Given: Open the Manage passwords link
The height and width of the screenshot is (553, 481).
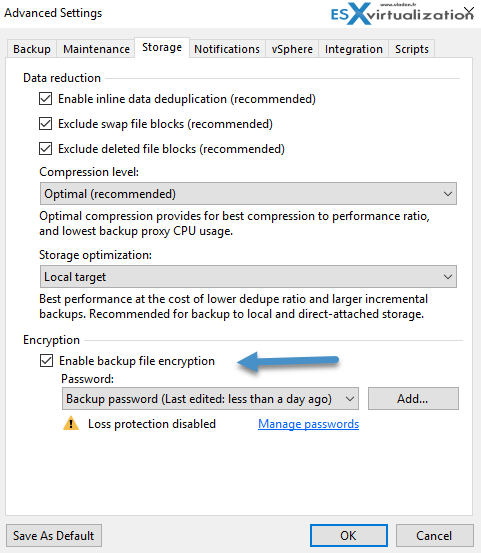Looking at the screenshot, I should [309, 424].
